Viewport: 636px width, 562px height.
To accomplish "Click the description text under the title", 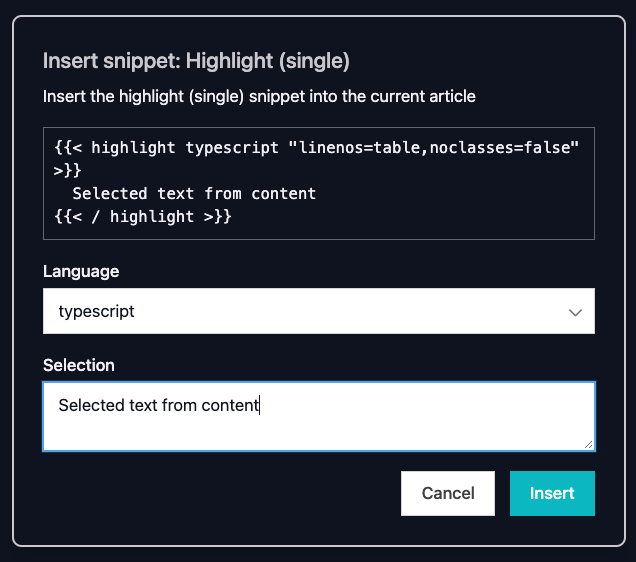I will (x=259, y=97).
